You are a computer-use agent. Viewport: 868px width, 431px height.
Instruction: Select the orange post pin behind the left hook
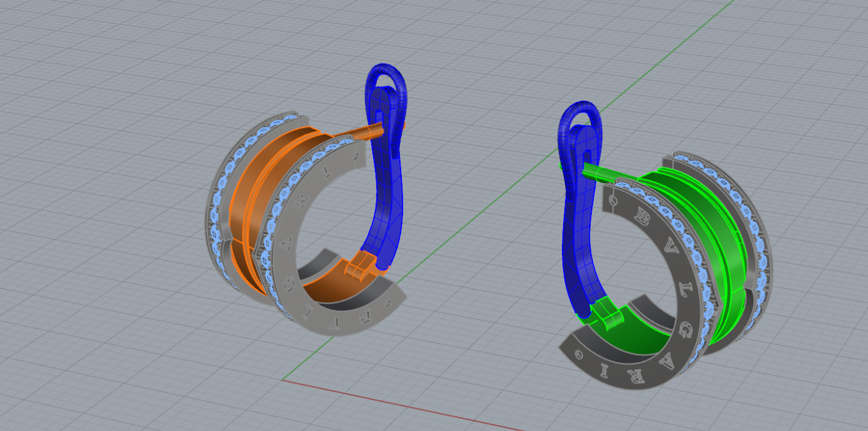click(x=362, y=132)
